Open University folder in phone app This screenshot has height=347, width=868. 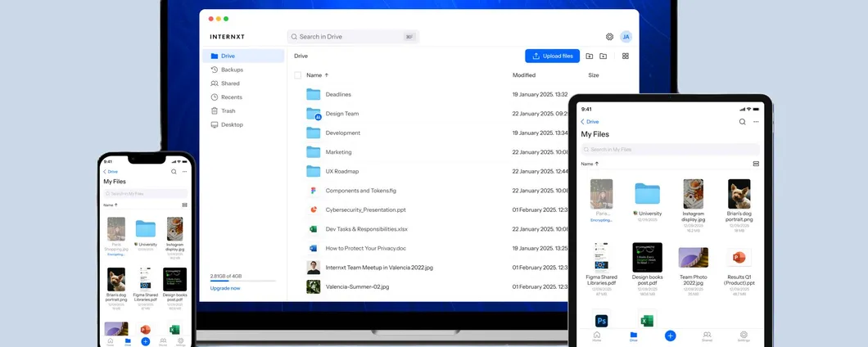[146, 233]
